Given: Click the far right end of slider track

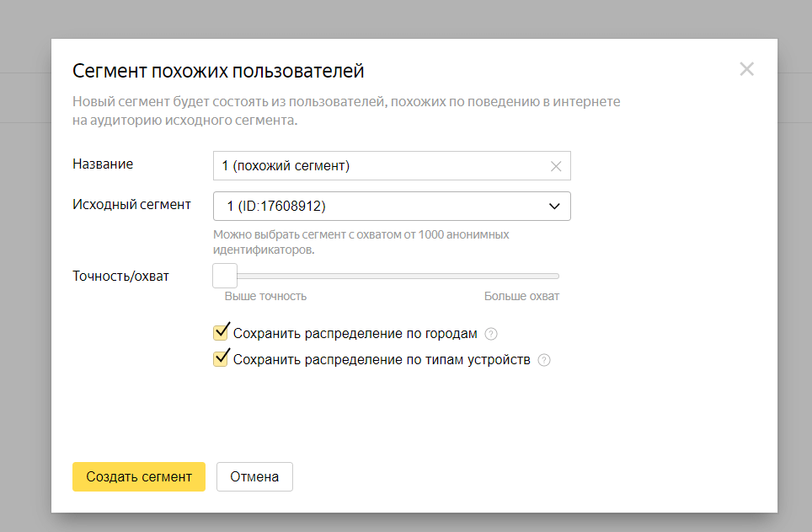Looking at the screenshot, I should pos(557,276).
